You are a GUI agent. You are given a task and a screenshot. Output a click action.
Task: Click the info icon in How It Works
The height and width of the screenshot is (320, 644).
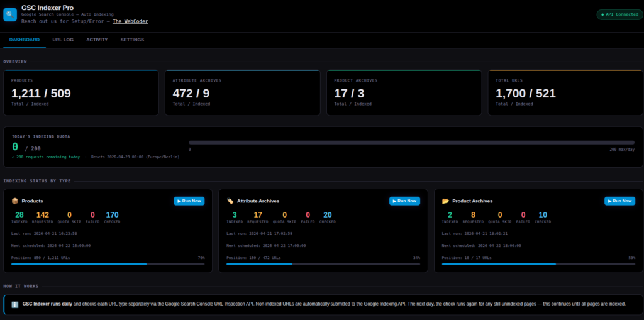pos(15,304)
